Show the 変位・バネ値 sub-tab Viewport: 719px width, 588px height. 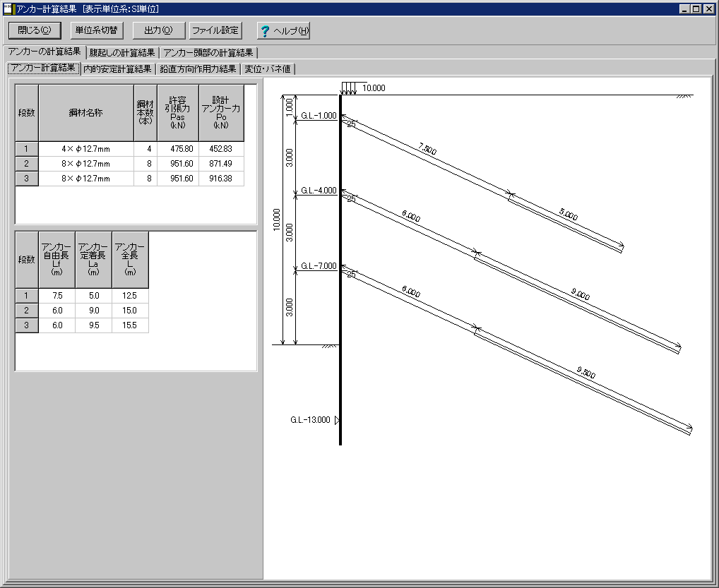268,69
